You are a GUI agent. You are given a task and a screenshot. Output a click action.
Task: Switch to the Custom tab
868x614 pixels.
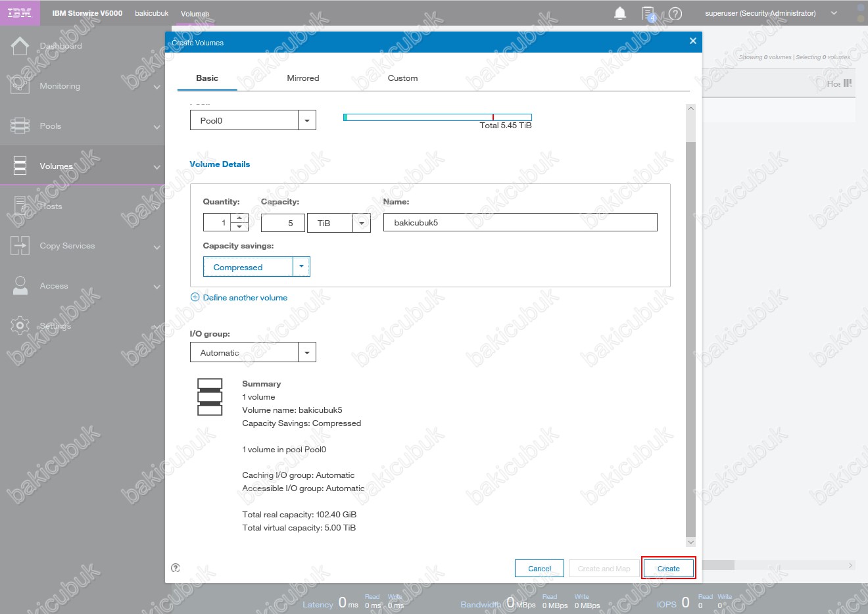[x=402, y=78]
